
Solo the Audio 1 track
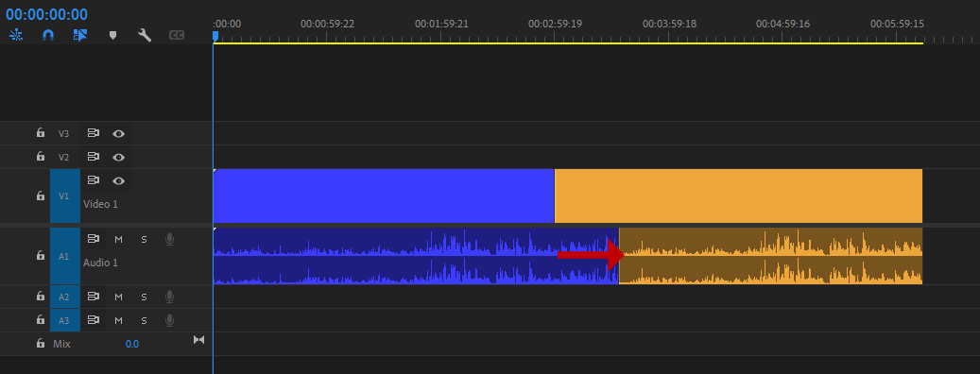[x=144, y=239]
